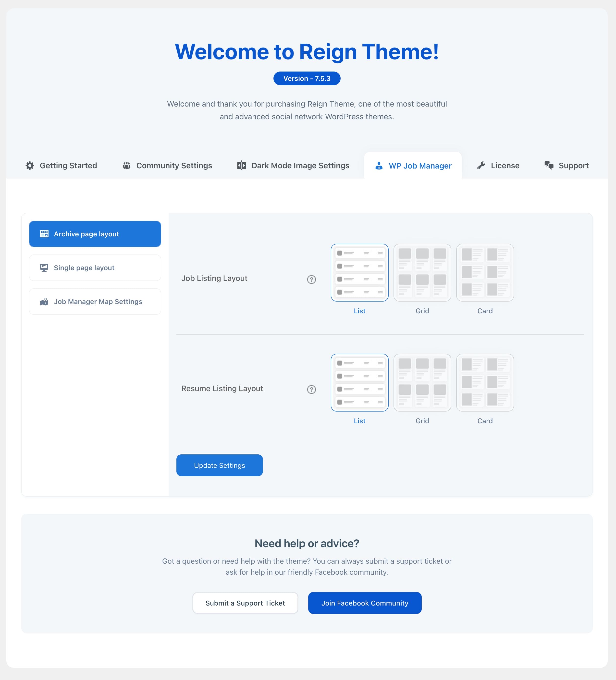Click the help icon beside Job Listing Layout
The width and height of the screenshot is (616, 680).
point(311,280)
